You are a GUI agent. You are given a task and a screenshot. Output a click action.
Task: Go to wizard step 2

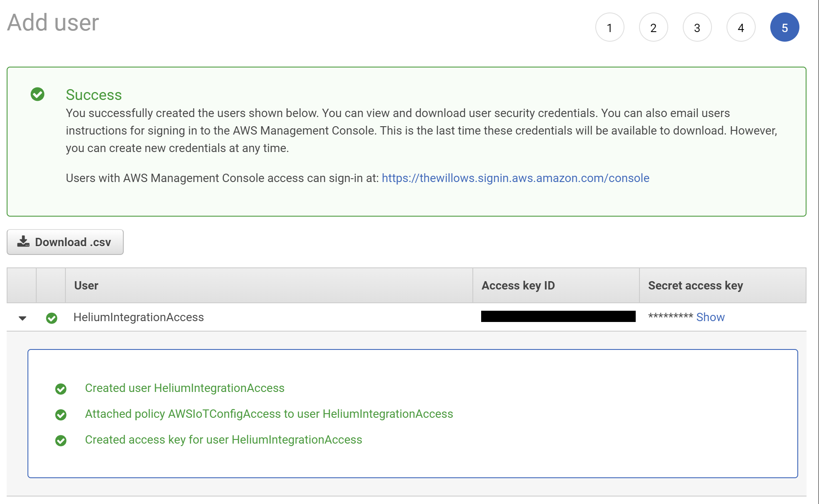pyautogui.click(x=653, y=27)
